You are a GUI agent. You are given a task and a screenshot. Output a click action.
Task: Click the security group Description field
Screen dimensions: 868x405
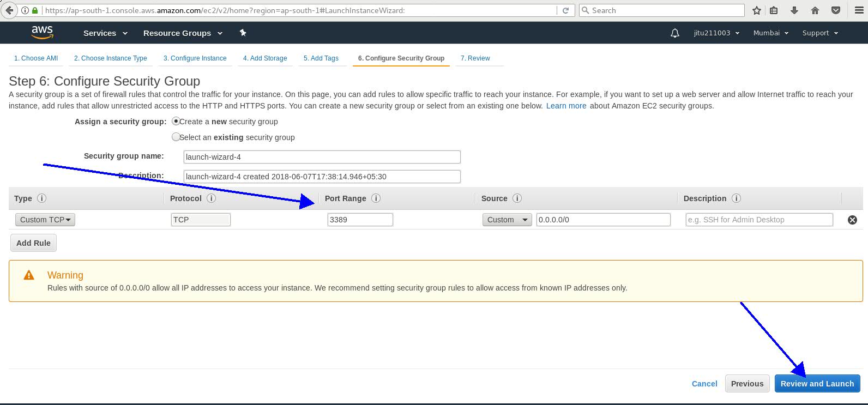pos(322,177)
